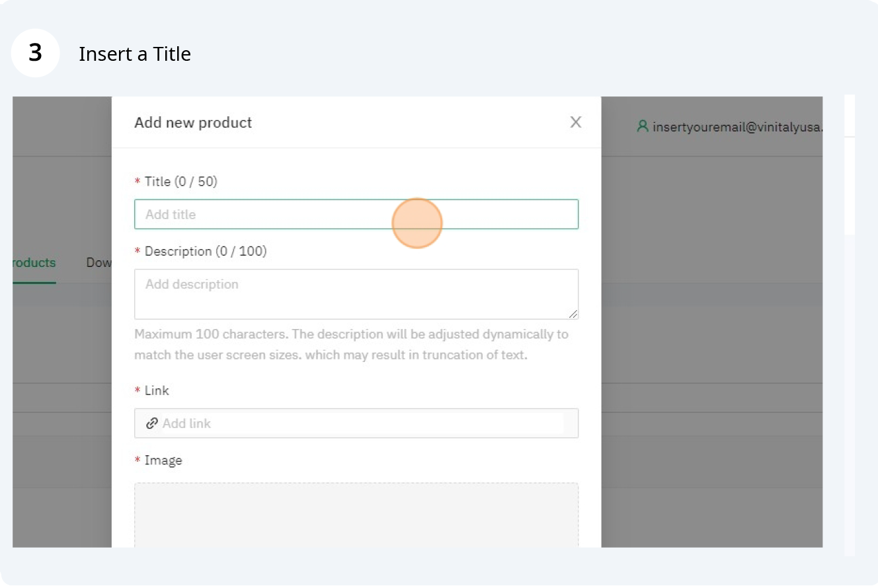Click the step 3 number badge
Screen dimensions: 878x588
(36, 53)
